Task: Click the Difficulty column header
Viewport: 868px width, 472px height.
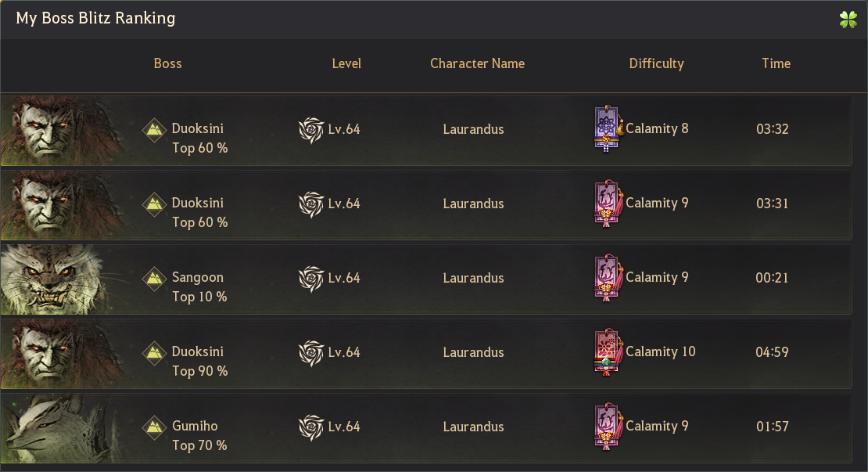Action: pyautogui.click(x=657, y=64)
